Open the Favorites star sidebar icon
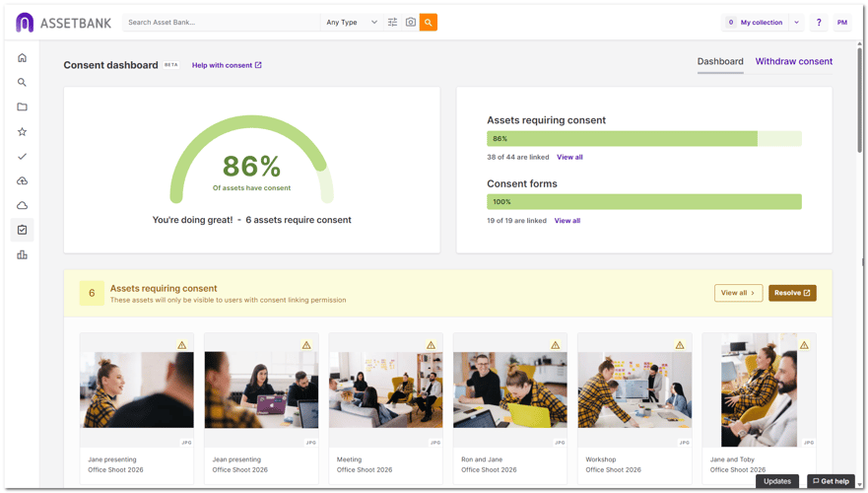Screen dimensions: 868x493 [x=22, y=132]
